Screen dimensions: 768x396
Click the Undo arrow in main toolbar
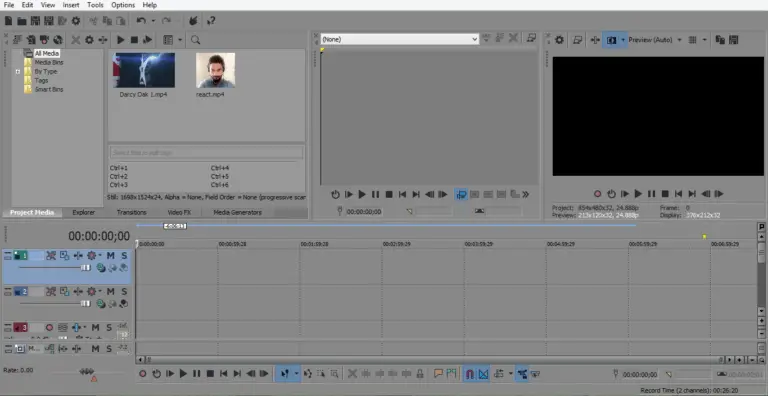[142, 21]
